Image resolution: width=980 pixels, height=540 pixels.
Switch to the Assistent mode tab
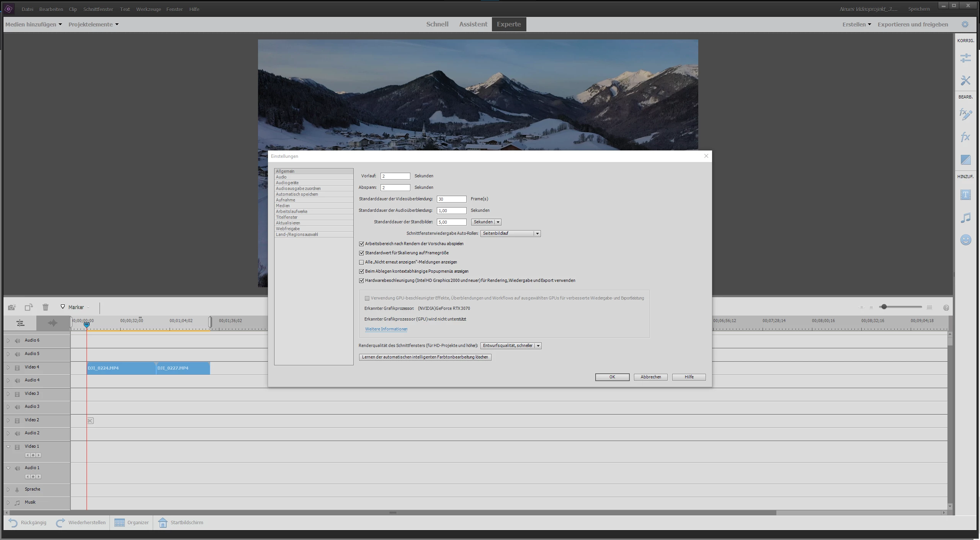[473, 24]
